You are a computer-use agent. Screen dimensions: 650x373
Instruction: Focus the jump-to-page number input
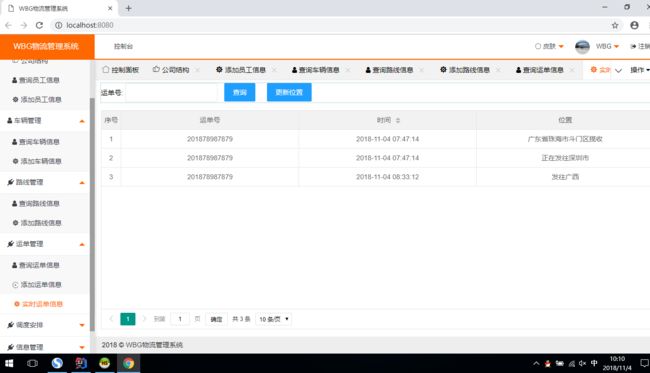[180, 319]
